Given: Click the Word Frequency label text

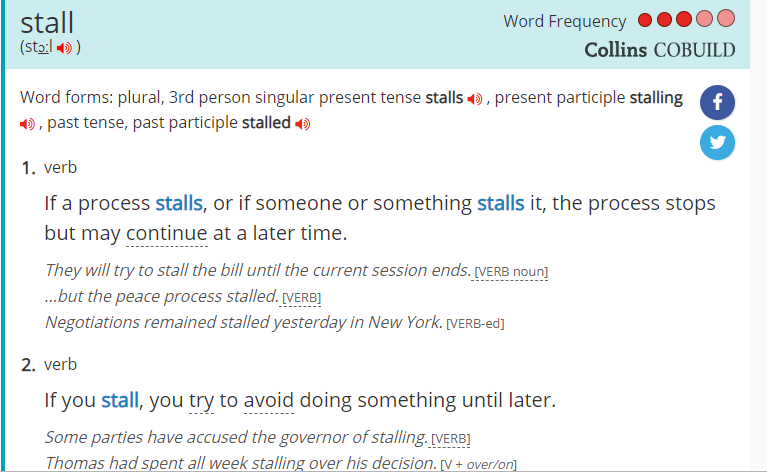Looking at the screenshot, I should pyautogui.click(x=564, y=21).
